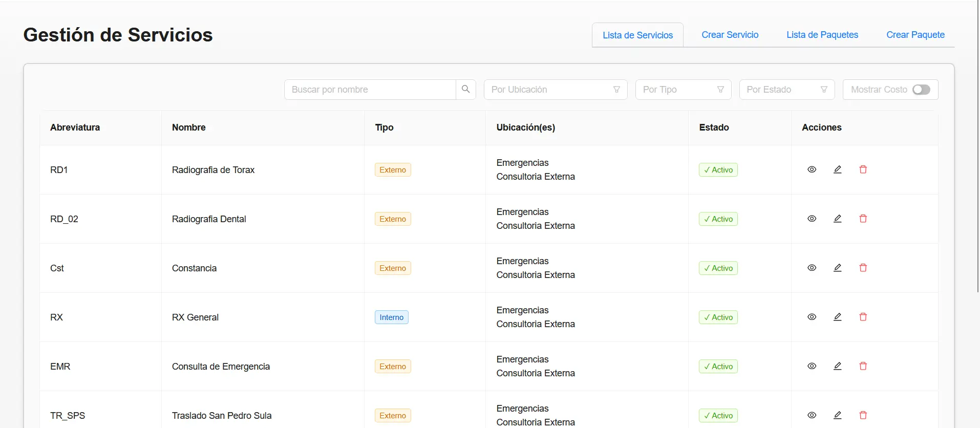This screenshot has height=428, width=980.
Task: Click the Interno tag for RX General
Action: click(x=391, y=317)
